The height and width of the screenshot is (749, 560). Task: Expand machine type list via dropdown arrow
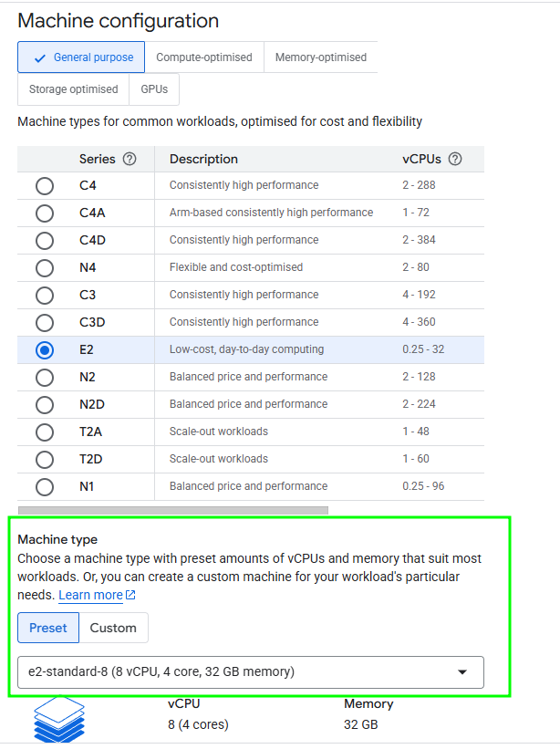click(462, 672)
